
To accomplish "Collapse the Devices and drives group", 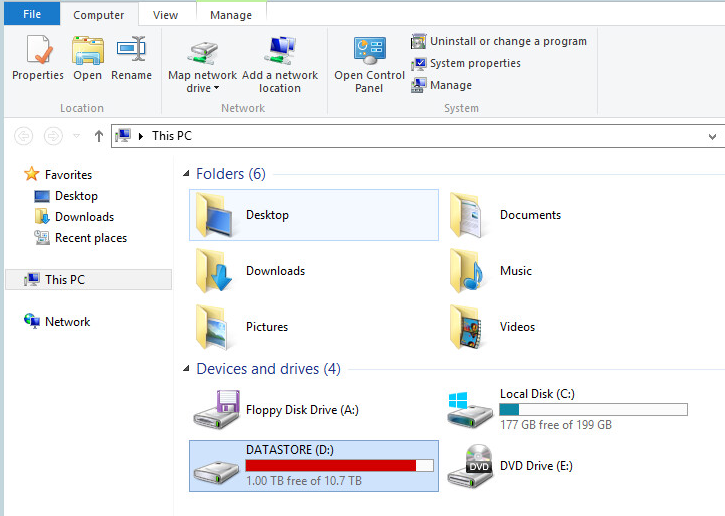I will click(x=186, y=369).
